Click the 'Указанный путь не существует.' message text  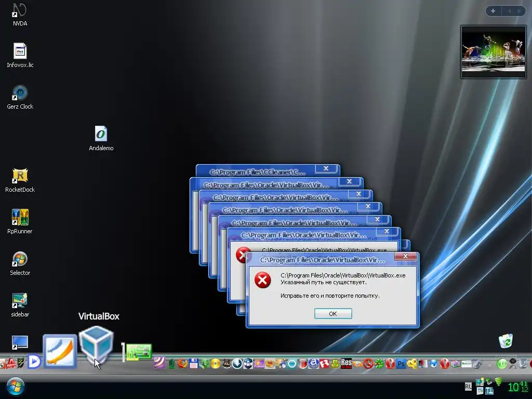[323, 282]
